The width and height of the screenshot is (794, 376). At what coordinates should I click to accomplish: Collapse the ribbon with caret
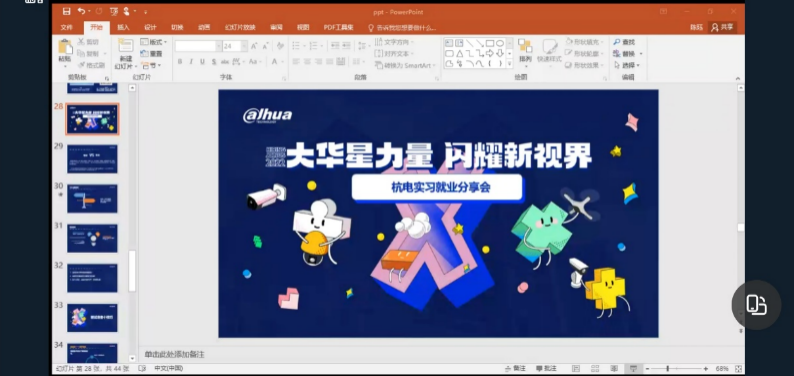click(737, 78)
